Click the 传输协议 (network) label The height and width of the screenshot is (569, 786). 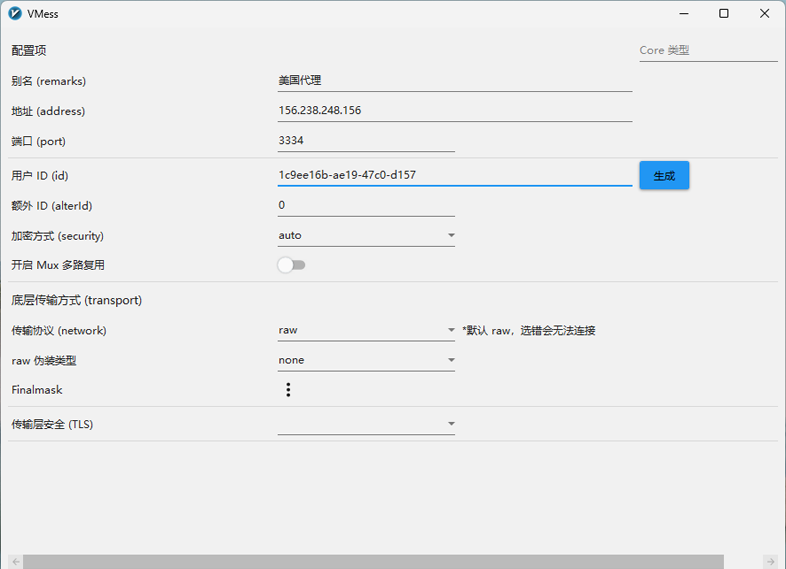pyautogui.click(x=59, y=331)
